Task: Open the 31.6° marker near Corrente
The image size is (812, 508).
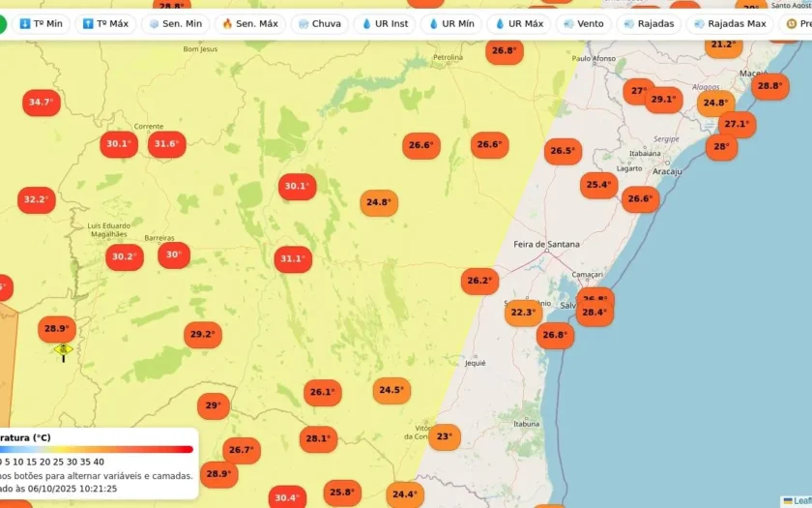Action: pyautogui.click(x=166, y=144)
